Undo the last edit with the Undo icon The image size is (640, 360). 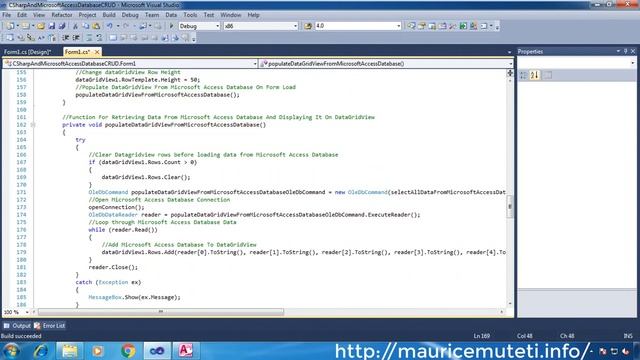109,26
